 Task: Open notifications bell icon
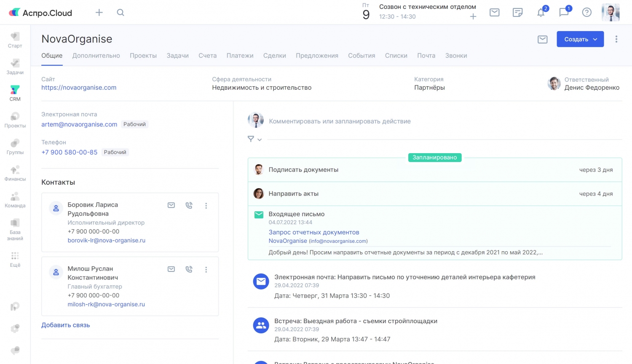click(x=541, y=13)
